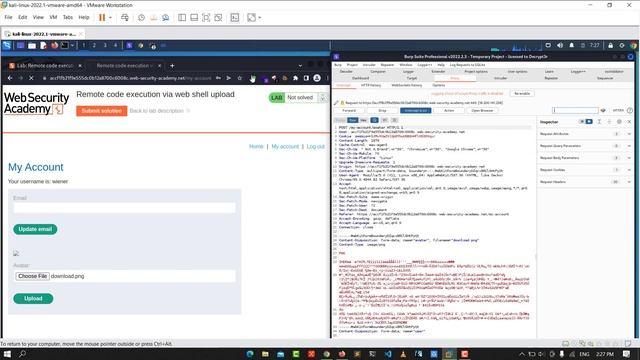Screen dimensions: 640x360
Task: Close the second Remote code execution tab
Action: (160, 65)
